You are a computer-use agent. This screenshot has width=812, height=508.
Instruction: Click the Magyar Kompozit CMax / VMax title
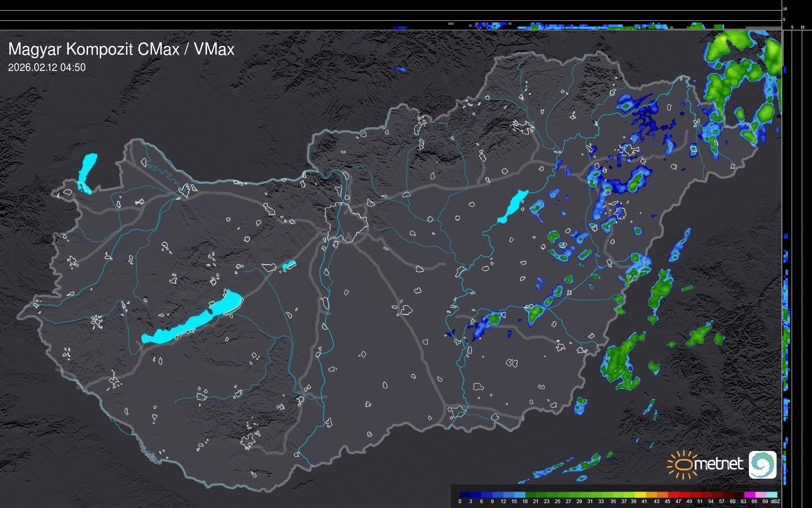click(121, 49)
